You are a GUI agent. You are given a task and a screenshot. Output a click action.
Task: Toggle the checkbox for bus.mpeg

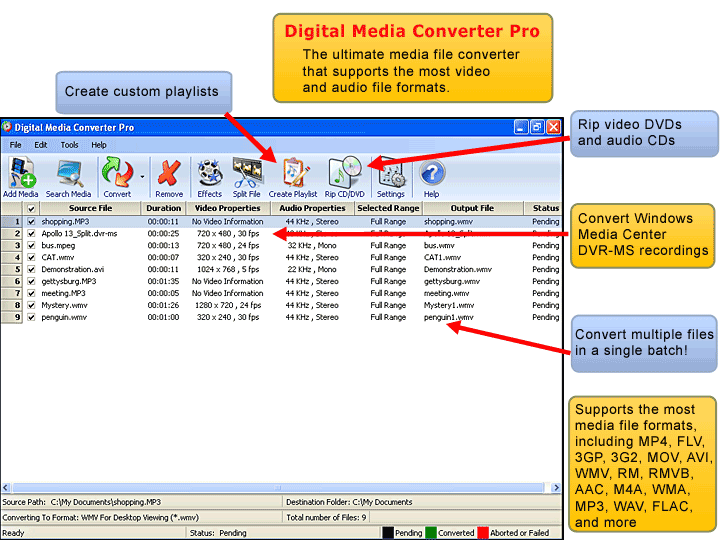tap(31, 245)
